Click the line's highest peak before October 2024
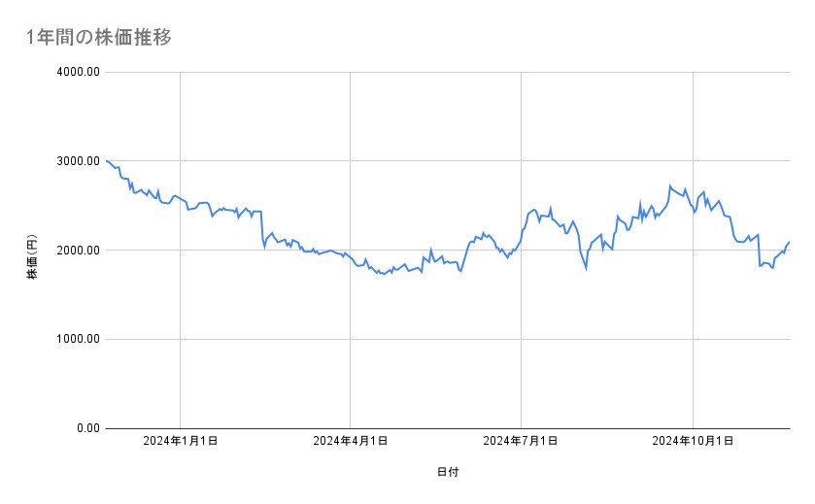This screenshot has height=504, width=815. pos(670,185)
